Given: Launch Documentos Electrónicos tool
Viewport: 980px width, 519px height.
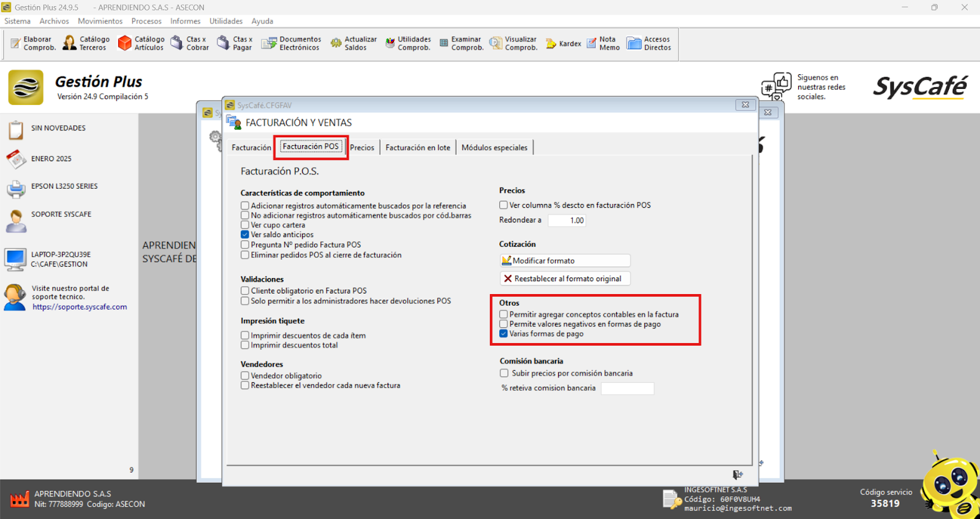Looking at the screenshot, I should tap(269, 44).
